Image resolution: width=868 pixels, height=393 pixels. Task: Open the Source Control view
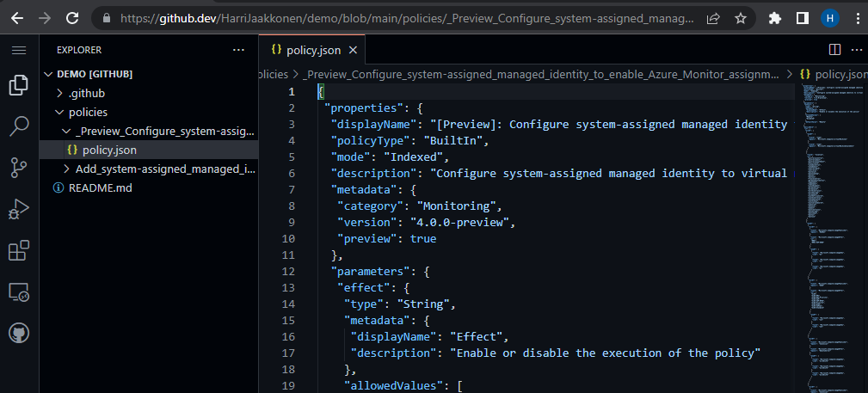[19, 169]
